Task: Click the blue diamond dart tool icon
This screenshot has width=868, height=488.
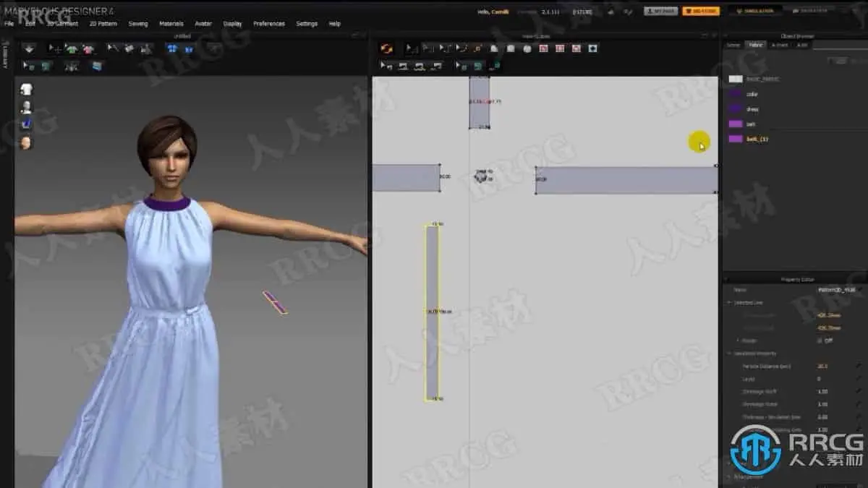Action: [593, 48]
